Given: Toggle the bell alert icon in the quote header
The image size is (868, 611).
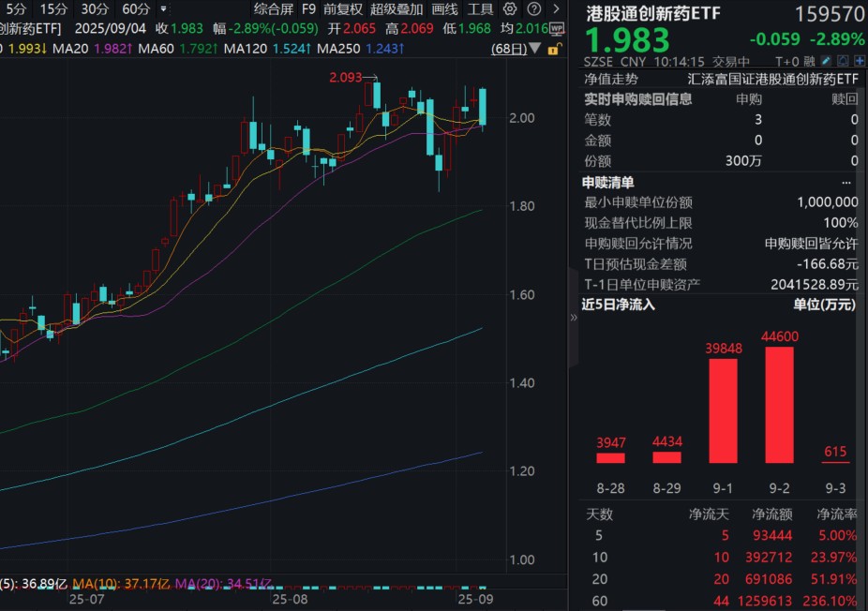Looking at the screenshot, I should 843,60.
